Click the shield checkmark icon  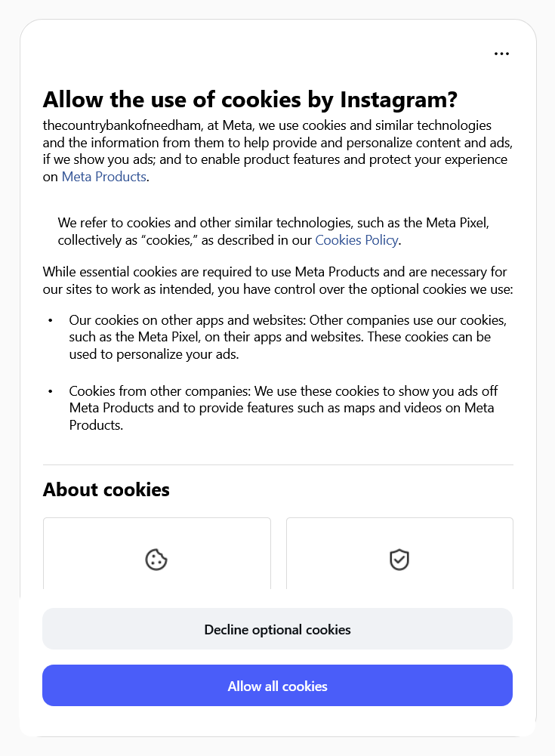[399, 560]
